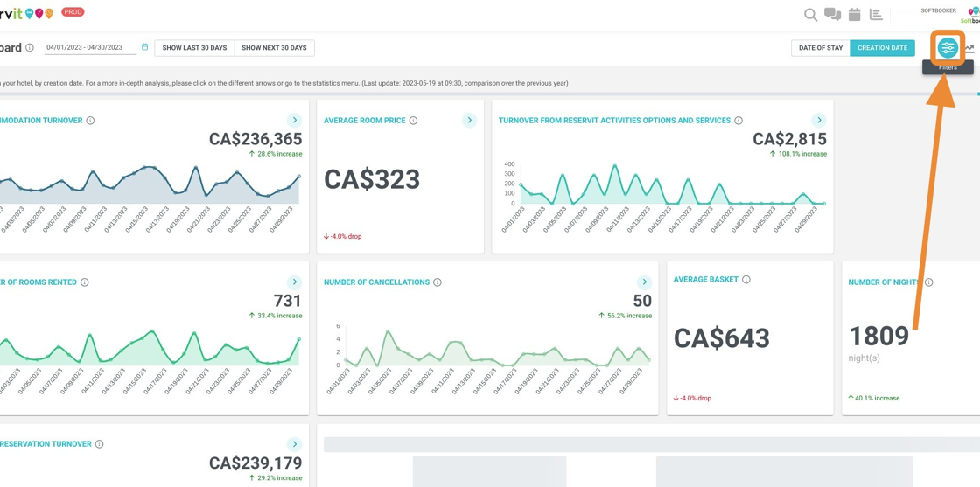Expand Average Room Price details arrow
980x487 pixels.
point(469,121)
